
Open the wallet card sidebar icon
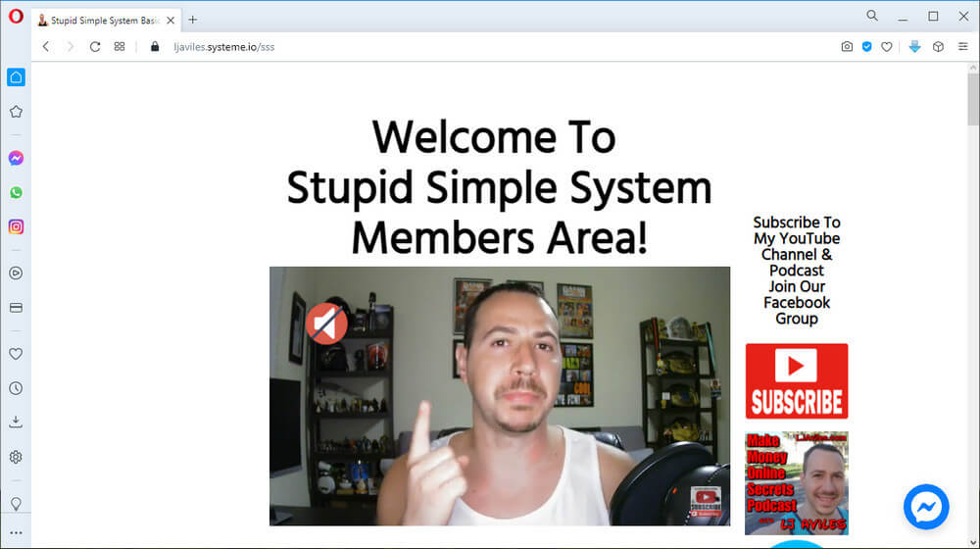pyautogui.click(x=16, y=308)
